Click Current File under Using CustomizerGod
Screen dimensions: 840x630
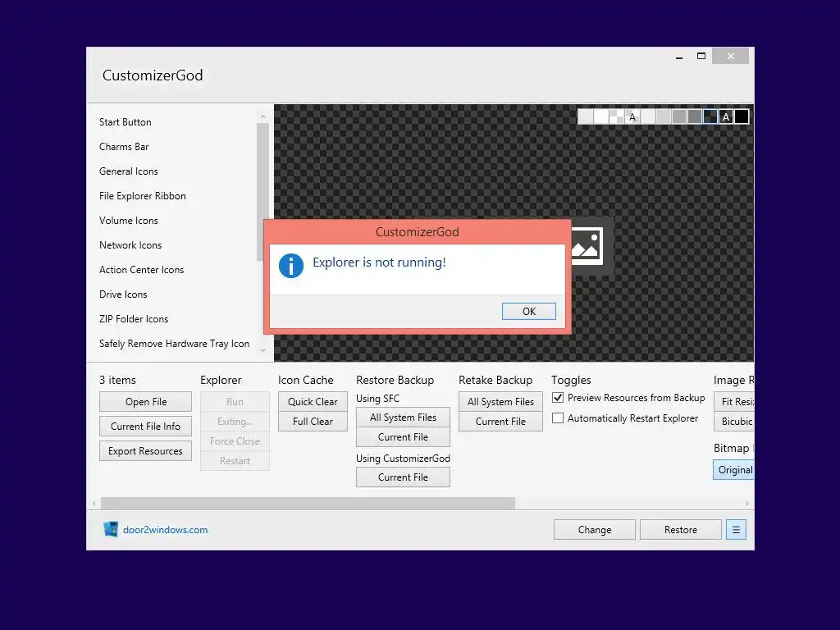coord(403,477)
